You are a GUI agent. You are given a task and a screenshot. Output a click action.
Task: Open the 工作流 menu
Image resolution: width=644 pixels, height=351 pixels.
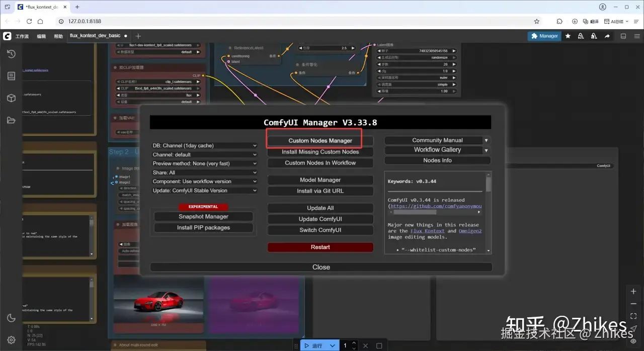tap(22, 36)
